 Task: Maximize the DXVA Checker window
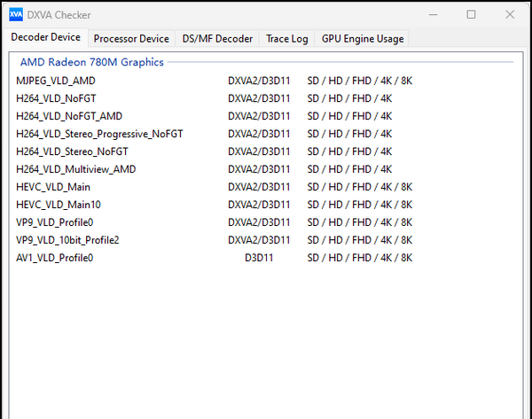[471, 15]
